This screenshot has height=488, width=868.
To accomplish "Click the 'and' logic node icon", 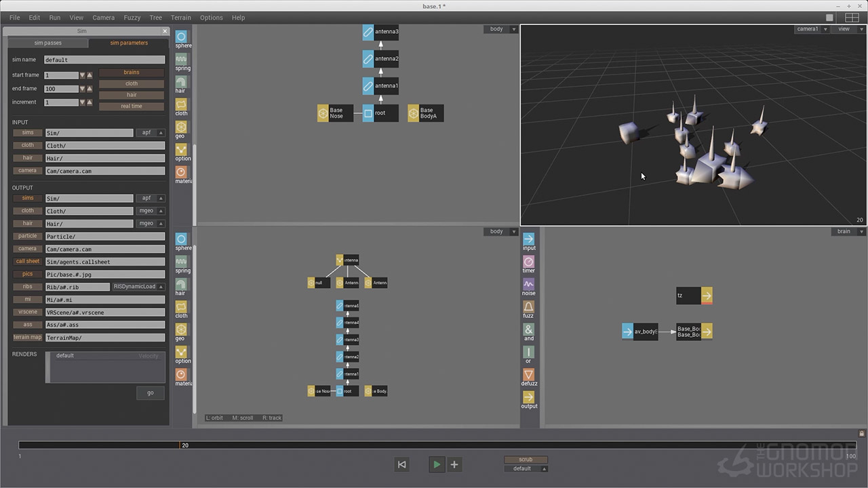I will (x=528, y=329).
